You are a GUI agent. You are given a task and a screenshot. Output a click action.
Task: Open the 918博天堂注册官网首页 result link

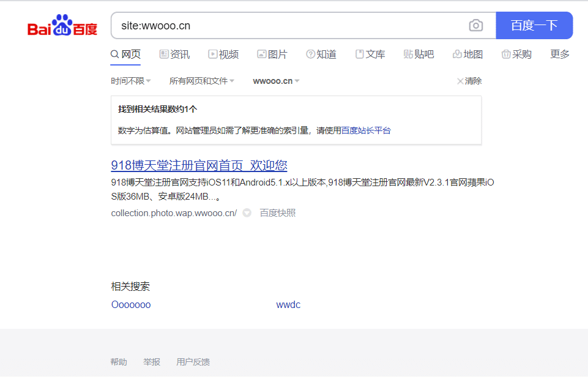coord(199,165)
